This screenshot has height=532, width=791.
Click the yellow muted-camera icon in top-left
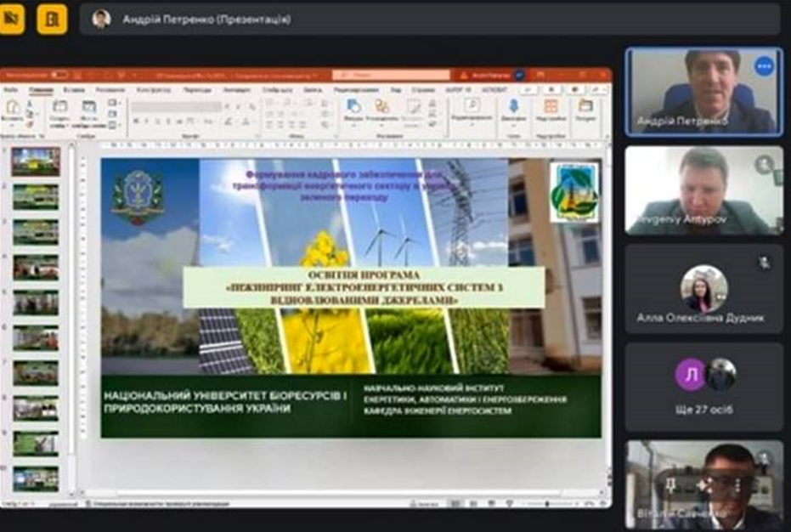12,19
